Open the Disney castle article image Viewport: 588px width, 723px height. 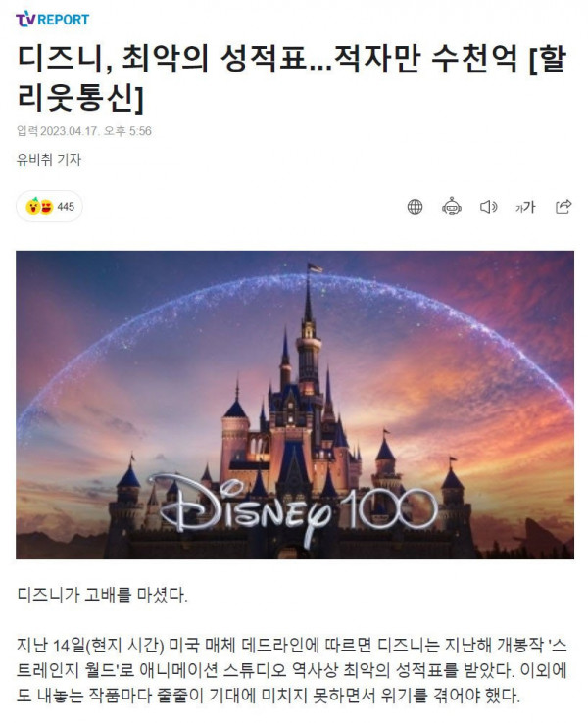295,405
